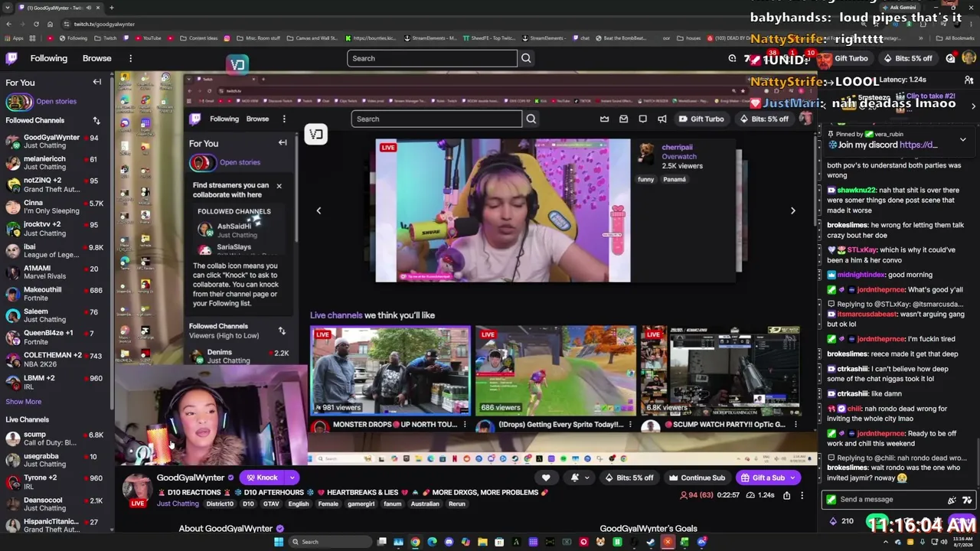Image resolution: width=980 pixels, height=551 pixels.
Task: Go to the Twitch home logo
Action: (x=11, y=58)
